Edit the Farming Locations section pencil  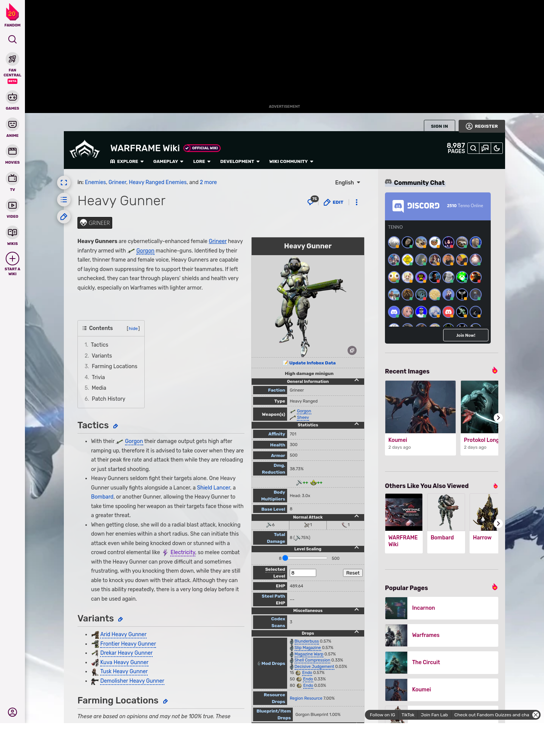click(165, 701)
